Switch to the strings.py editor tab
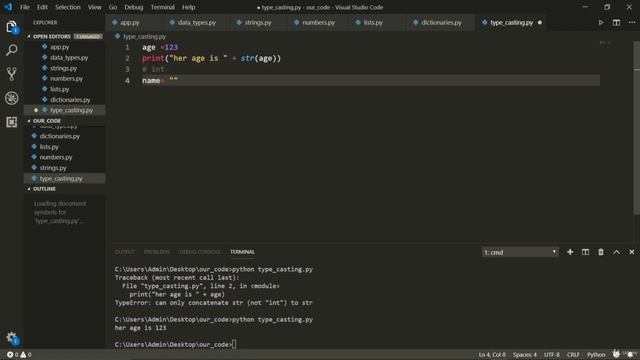Screen dimensions: 640x360 258,22
